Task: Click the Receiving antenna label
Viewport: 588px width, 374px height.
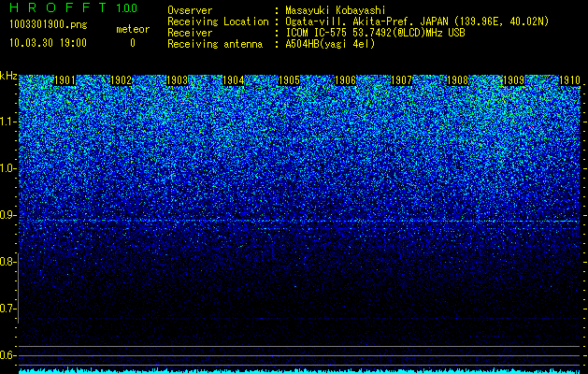Action: coord(215,44)
